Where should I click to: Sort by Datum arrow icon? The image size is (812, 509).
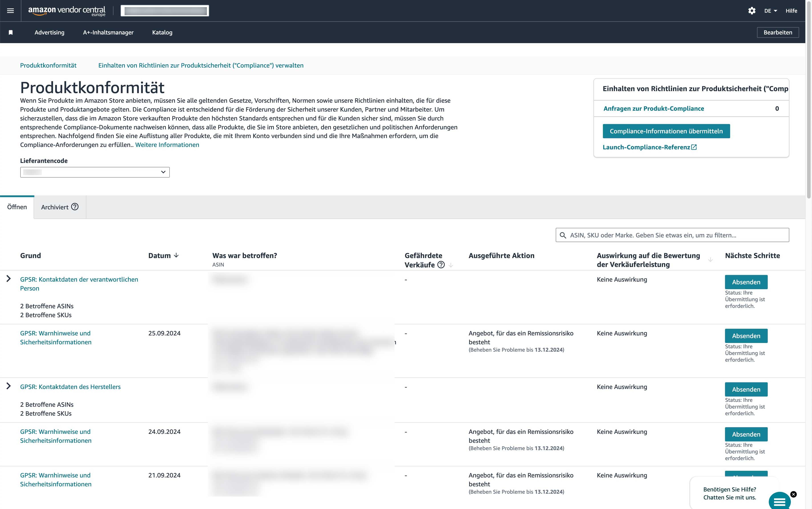[176, 256]
